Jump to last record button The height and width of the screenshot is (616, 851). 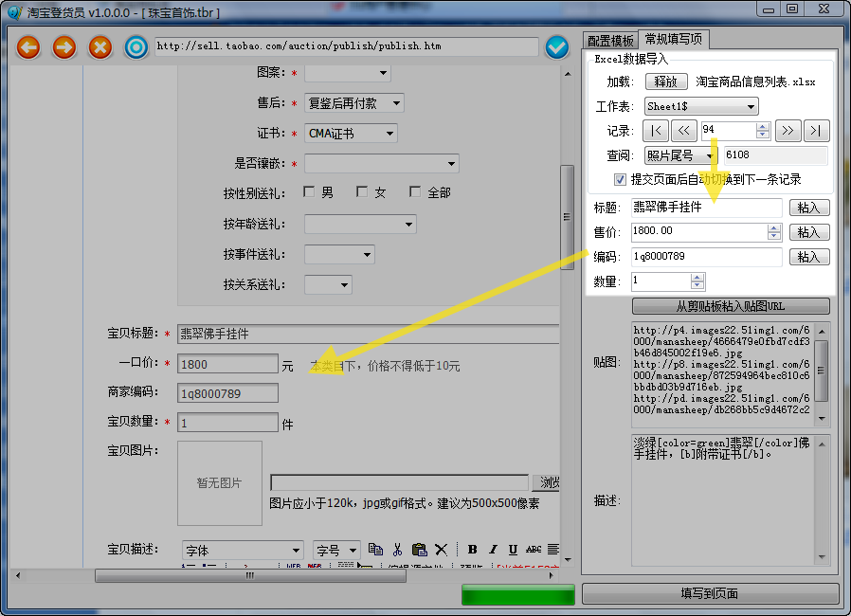[816, 131]
